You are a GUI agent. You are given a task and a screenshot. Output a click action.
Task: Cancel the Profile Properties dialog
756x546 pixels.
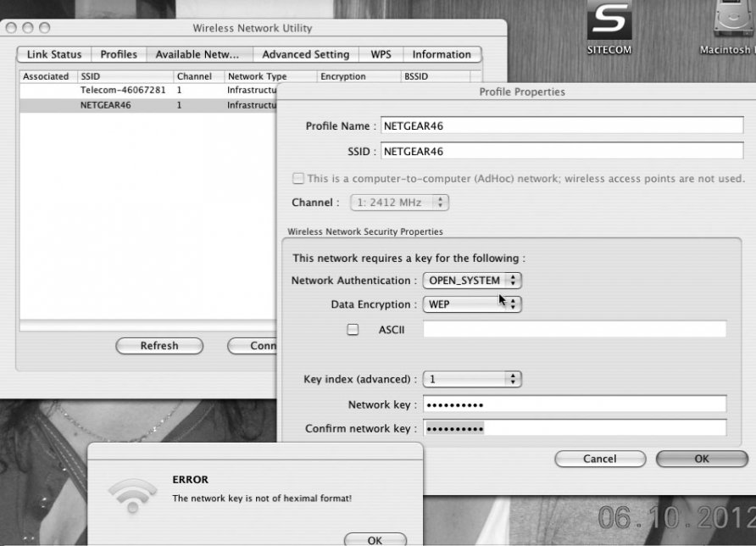tap(600, 459)
